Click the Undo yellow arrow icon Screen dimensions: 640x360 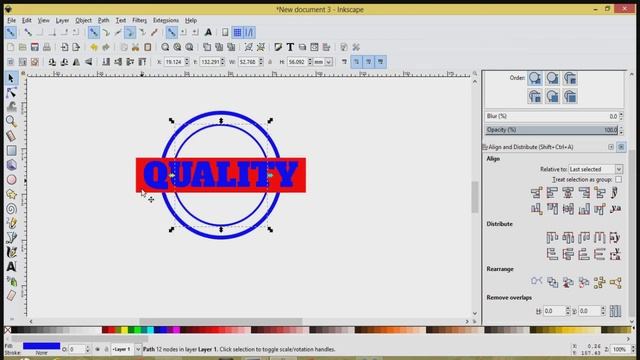click(94, 47)
